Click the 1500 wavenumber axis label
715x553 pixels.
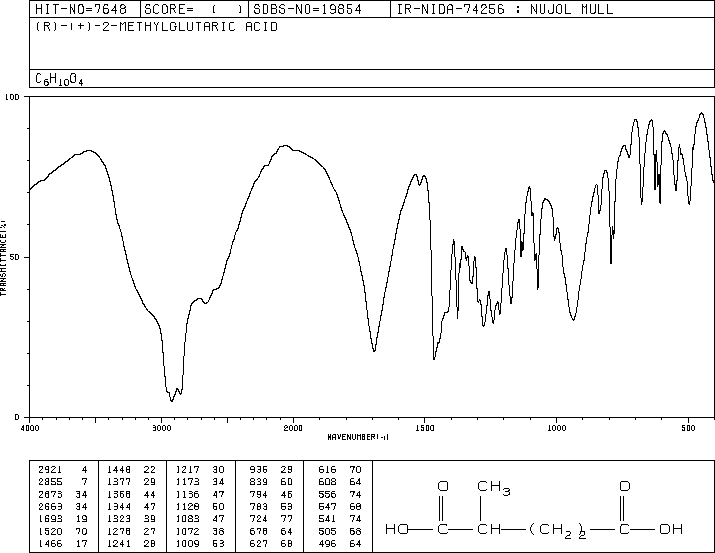pos(425,428)
